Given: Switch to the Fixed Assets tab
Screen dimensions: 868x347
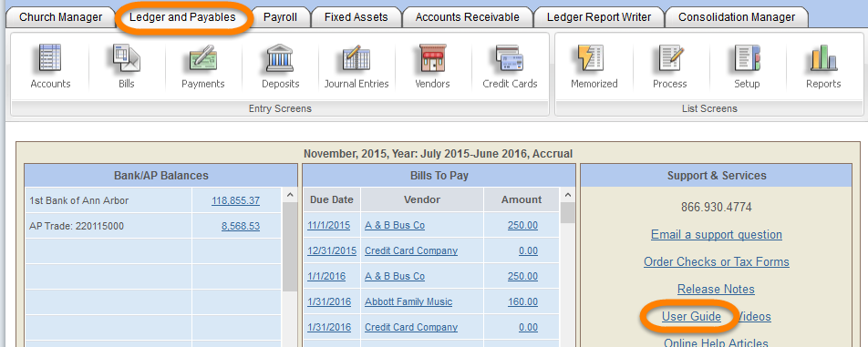Looking at the screenshot, I should click(x=356, y=17).
